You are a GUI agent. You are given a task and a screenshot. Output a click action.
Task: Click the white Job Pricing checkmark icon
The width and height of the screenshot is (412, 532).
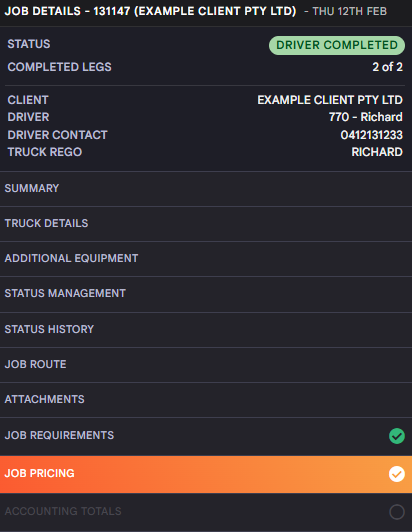click(397, 474)
